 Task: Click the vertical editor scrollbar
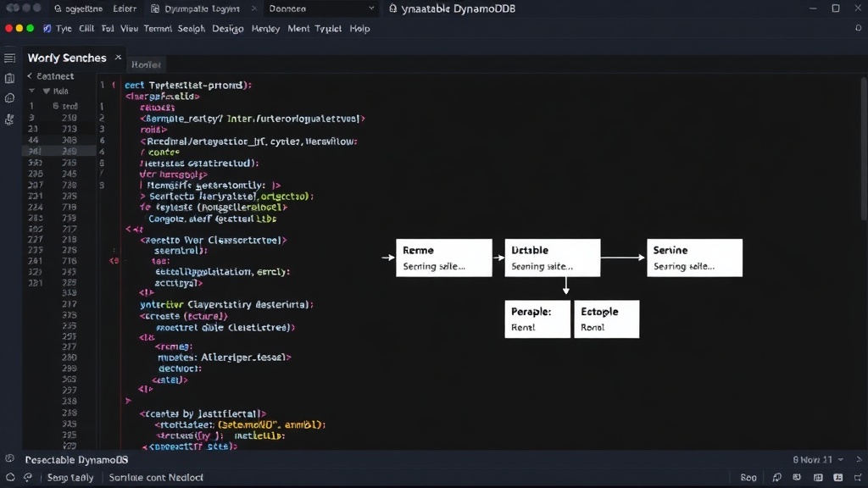coord(864,148)
